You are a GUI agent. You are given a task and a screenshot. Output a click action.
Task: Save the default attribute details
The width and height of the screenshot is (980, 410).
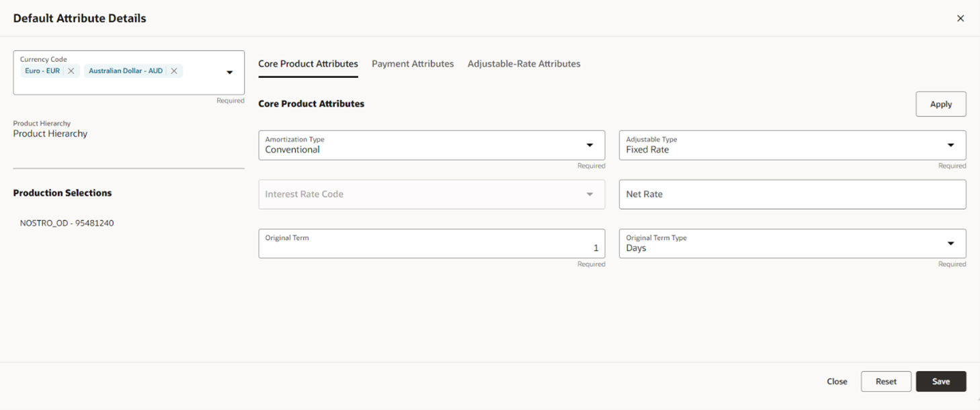point(941,381)
